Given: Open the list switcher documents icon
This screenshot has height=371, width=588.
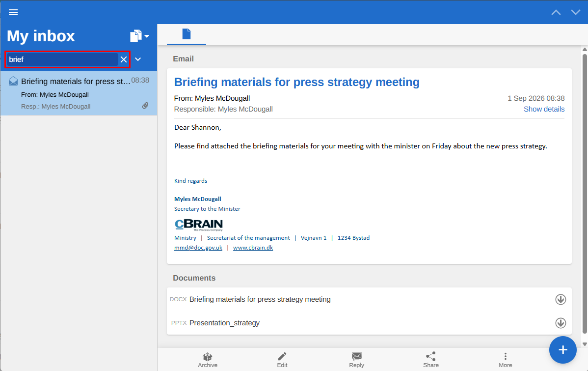Looking at the screenshot, I should tap(139, 36).
